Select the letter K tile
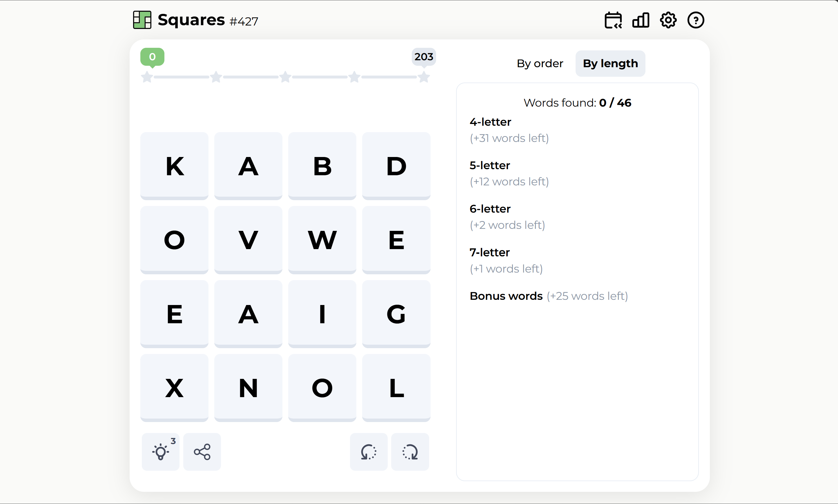This screenshot has height=504, width=838. pyautogui.click(x=174, y=166)
